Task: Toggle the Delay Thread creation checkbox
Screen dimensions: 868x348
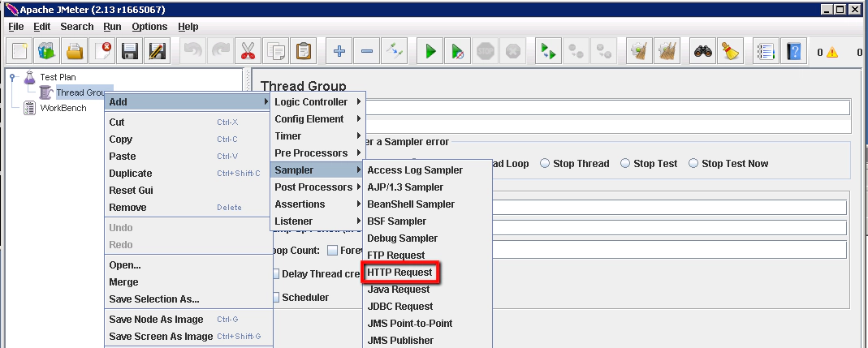Action: click(x=276, y=273)
